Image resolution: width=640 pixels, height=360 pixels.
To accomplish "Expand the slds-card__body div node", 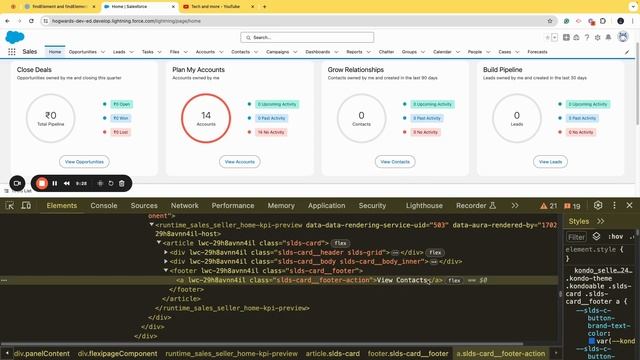I will (x=166, y=261).
